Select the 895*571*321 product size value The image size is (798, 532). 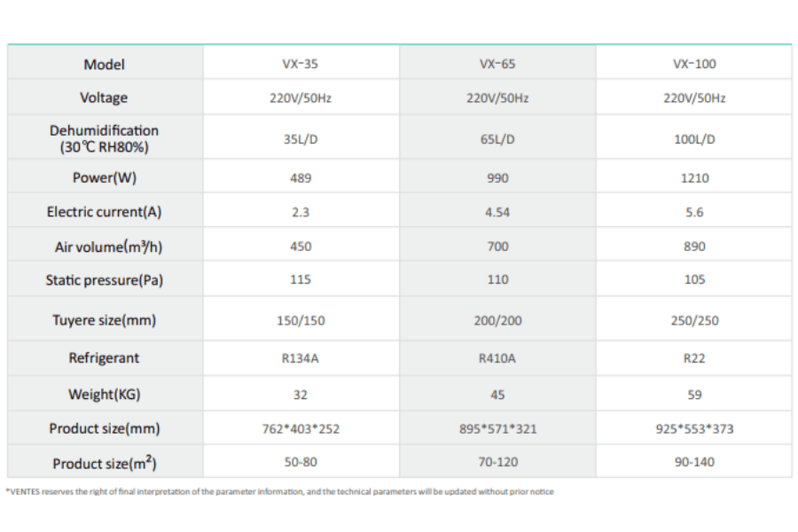[x=497, y=429]
